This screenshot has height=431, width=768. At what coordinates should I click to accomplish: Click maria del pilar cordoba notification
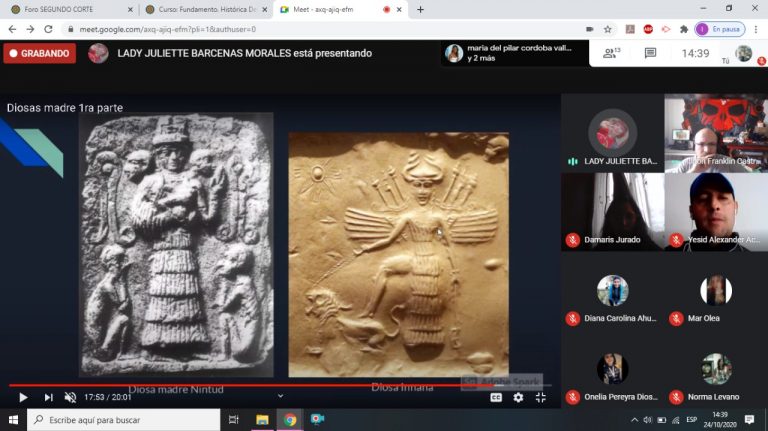tap(514, 53)
